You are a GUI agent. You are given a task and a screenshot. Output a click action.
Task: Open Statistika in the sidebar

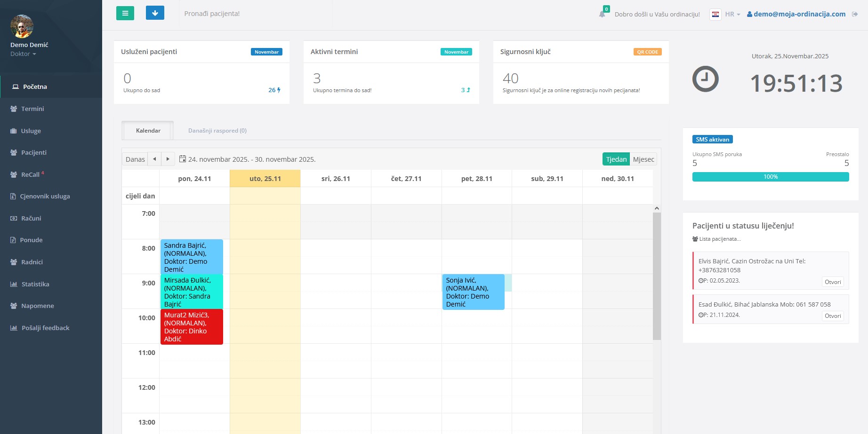[35, 284]
